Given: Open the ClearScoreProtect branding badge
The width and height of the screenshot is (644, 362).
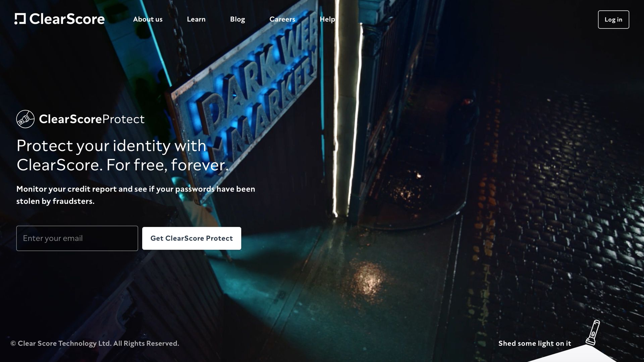Looking at the screenshot, I should [x=80, y=119].
